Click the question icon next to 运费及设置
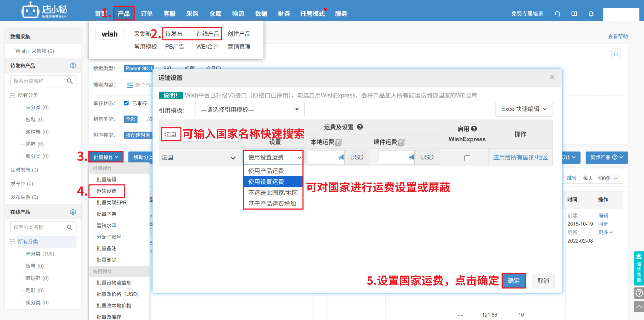The height and width of the screenshot is (320, 644). coord(360,127)
